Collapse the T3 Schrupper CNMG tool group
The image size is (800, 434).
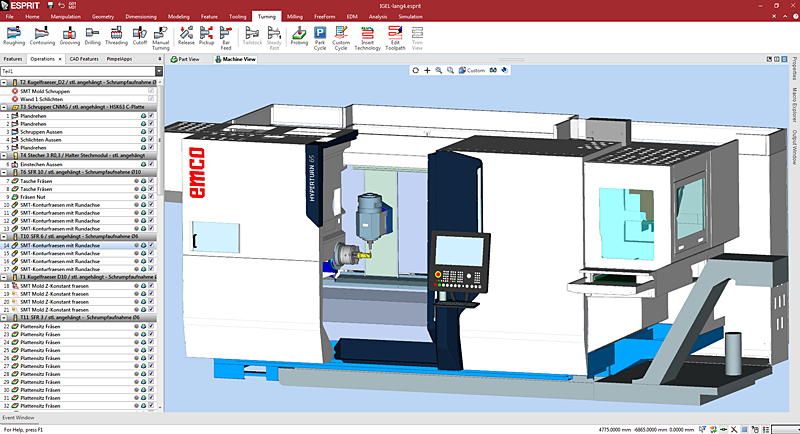4,108
